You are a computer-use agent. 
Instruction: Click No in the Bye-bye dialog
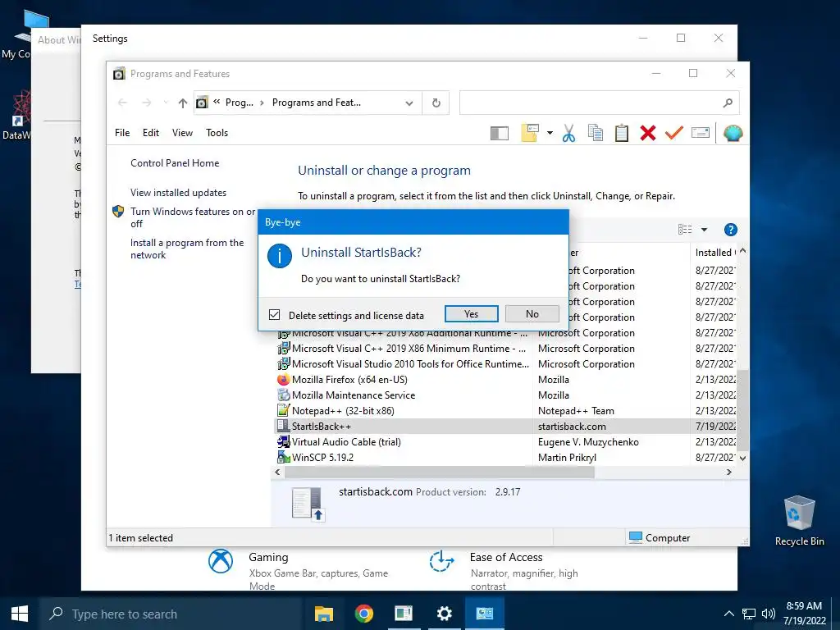click(x=532, y=314)
